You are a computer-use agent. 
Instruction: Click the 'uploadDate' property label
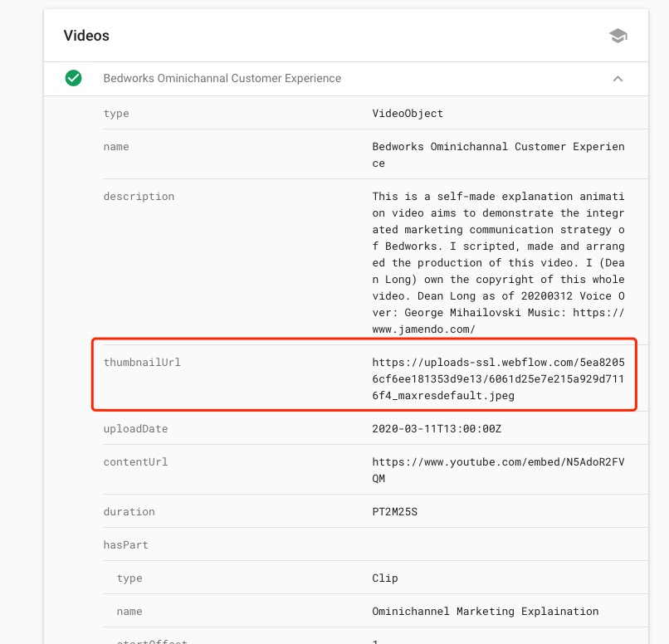(135, 429)
